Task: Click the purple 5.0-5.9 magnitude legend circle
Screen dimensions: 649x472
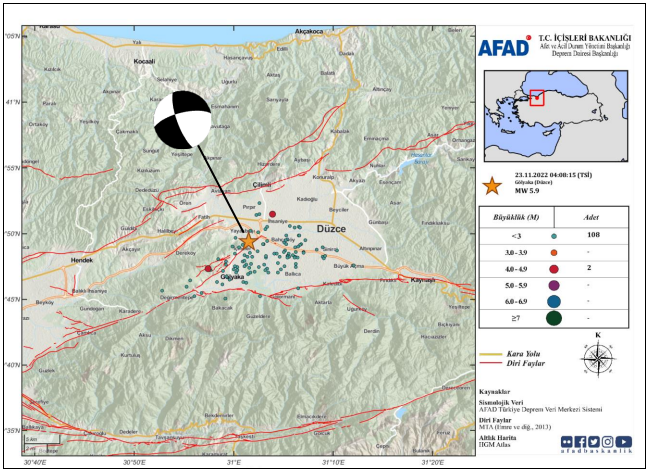Action: pyautogui.click(x=554, y=285)
